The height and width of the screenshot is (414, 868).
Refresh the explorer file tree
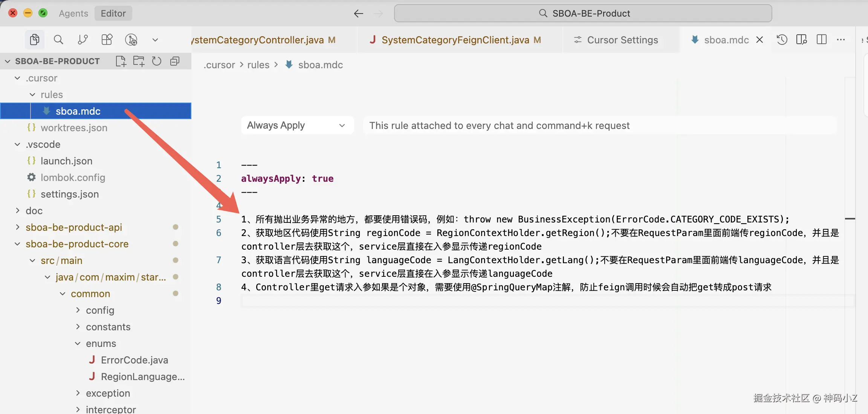click(156, 61)
